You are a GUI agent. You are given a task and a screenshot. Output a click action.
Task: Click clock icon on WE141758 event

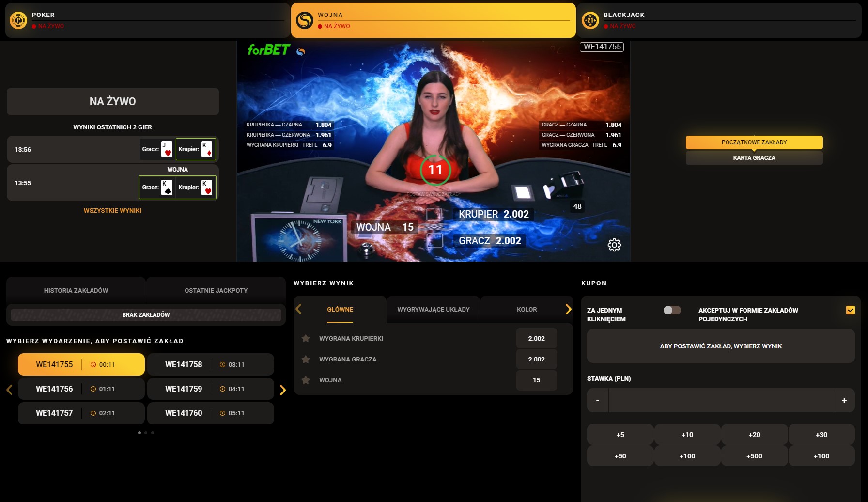[x=222, y=364]
